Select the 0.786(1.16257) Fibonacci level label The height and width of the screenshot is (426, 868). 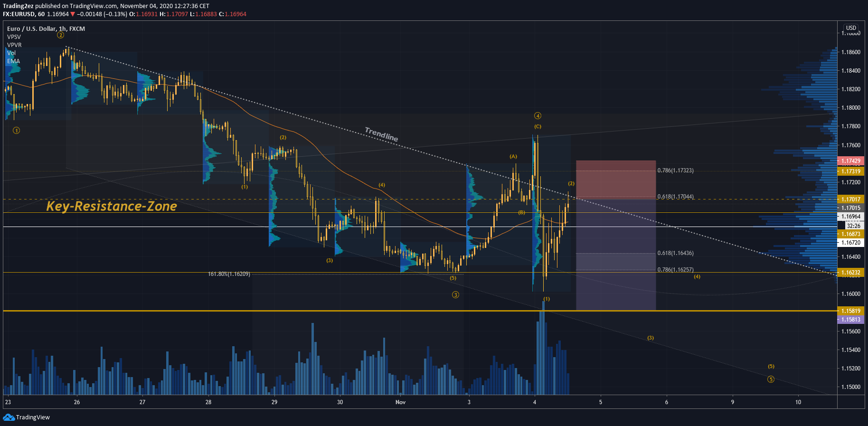coord(675,270)
